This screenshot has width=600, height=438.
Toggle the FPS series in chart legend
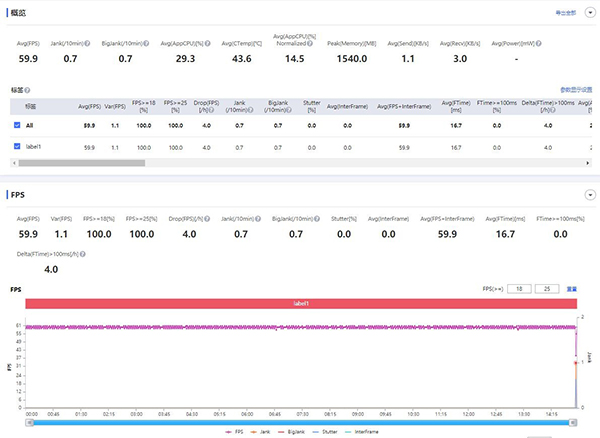point(234,432)
